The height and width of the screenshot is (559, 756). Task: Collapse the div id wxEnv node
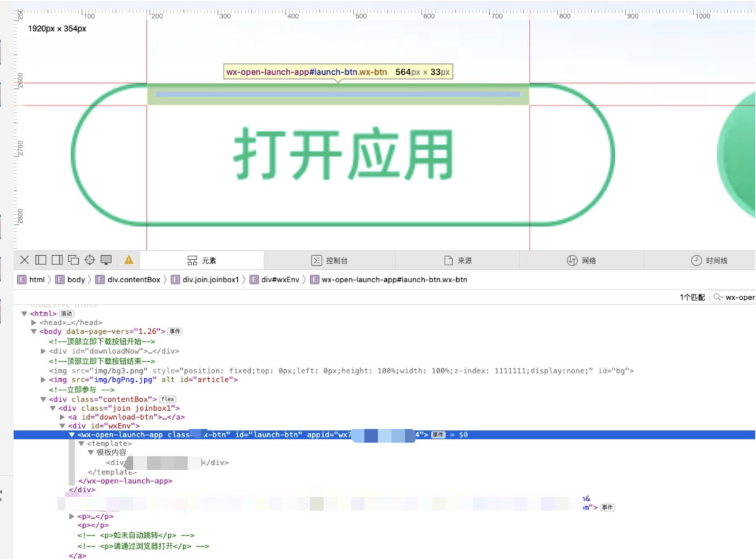[62, 426]
